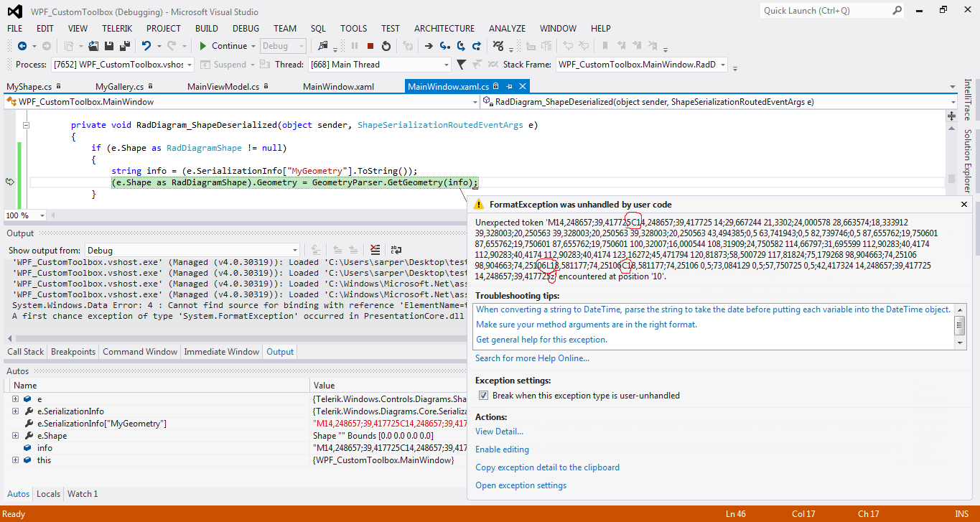Click the 'Open exception settings' link
This screenshot has height=522, width=980.
coord(521,485)
